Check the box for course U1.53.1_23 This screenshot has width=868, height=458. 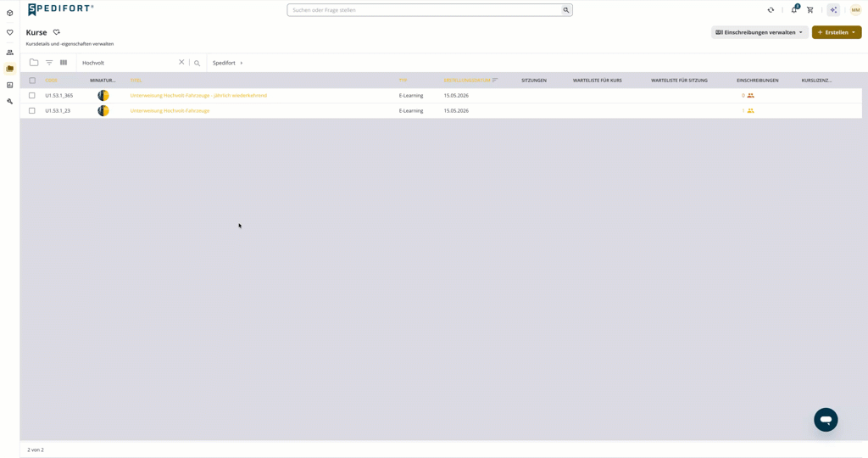click(x=32, y=111)
